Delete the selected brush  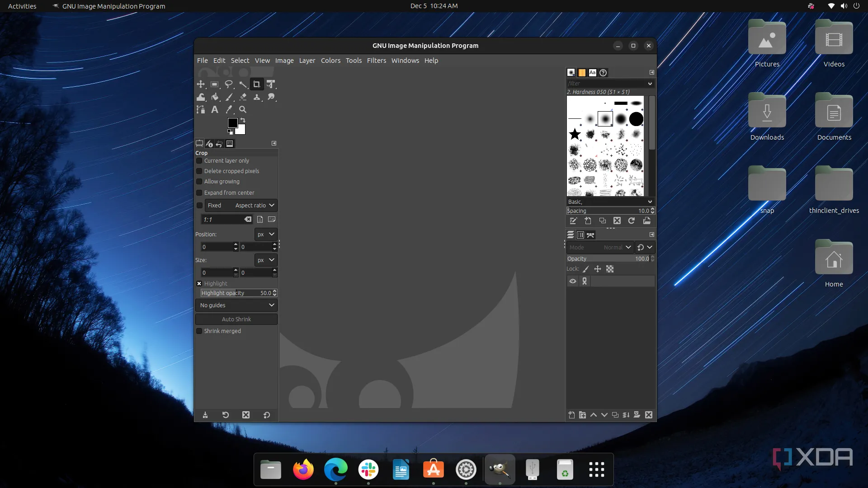[x=617, y=221]
